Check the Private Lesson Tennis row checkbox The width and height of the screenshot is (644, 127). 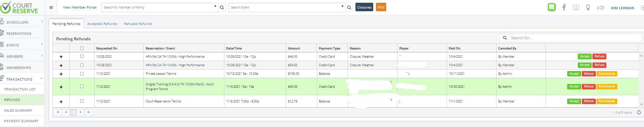(x=82, y=73)
